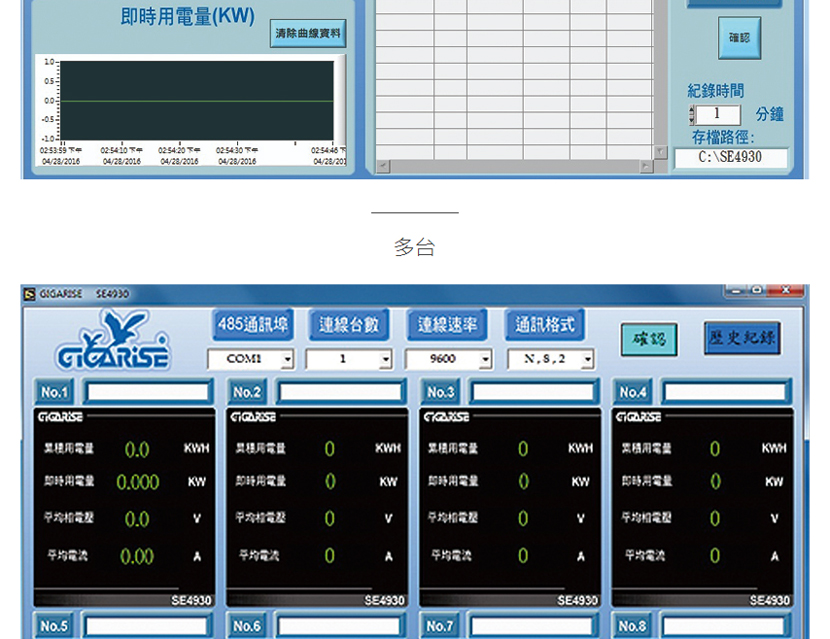Open the 歷史紀錄 history button
Image resolution: width=830 pixels, height=639 pixels.
tap(742, 337)
